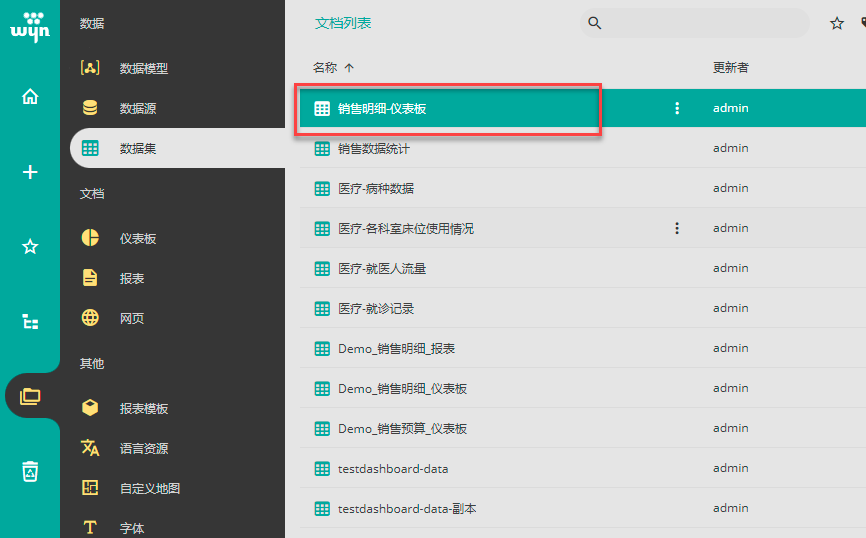866x538 pixels.
Task: Open favorites star in left rail
Action: [x=30, y=247]
